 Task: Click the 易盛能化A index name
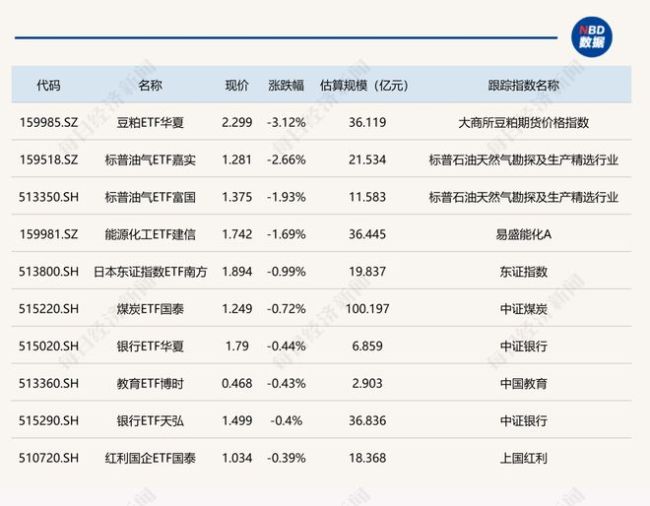(x=524, y=235)
